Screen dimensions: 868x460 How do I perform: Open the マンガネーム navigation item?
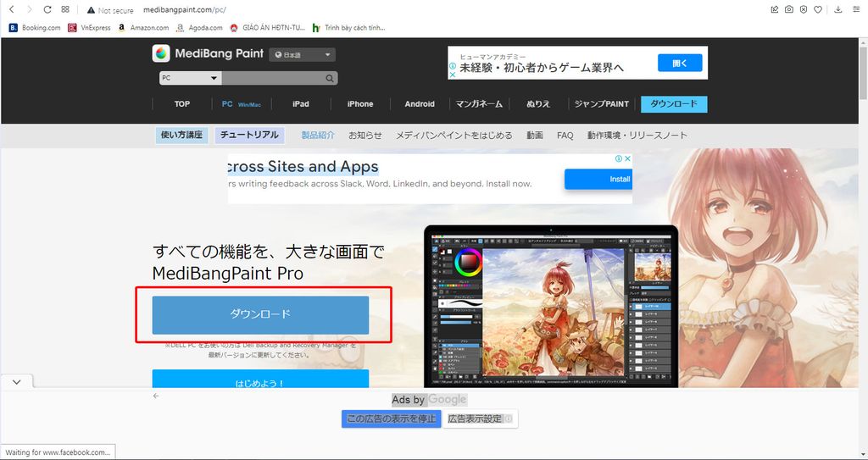point(479,104)
